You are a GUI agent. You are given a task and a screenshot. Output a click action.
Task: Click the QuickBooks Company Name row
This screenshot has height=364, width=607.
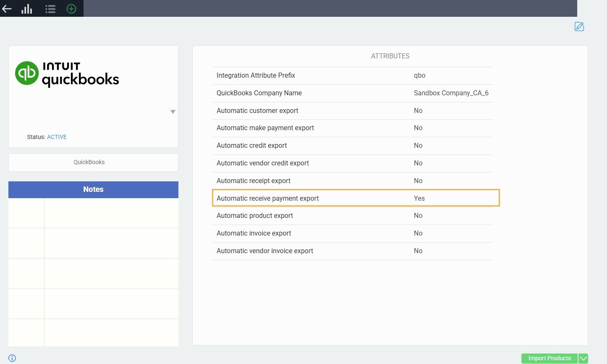tap(352, 93)
